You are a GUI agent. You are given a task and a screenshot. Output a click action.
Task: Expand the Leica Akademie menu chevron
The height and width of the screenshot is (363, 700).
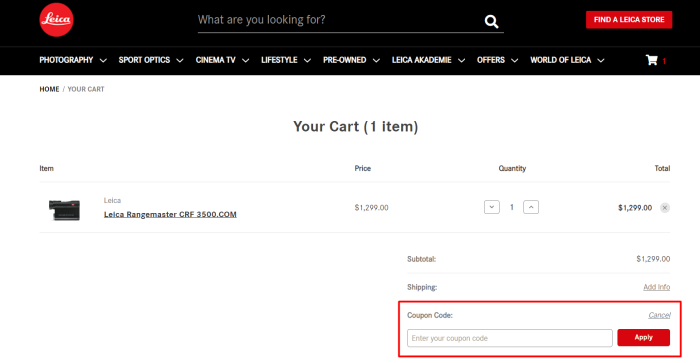coord(462,60)
